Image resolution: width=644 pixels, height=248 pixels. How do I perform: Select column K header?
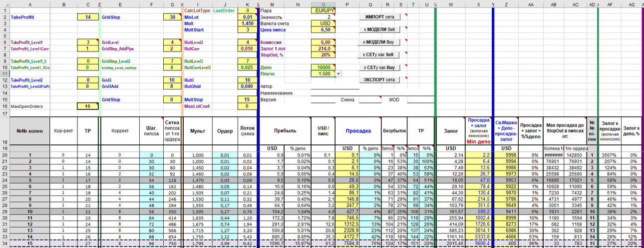coord(247,4)
